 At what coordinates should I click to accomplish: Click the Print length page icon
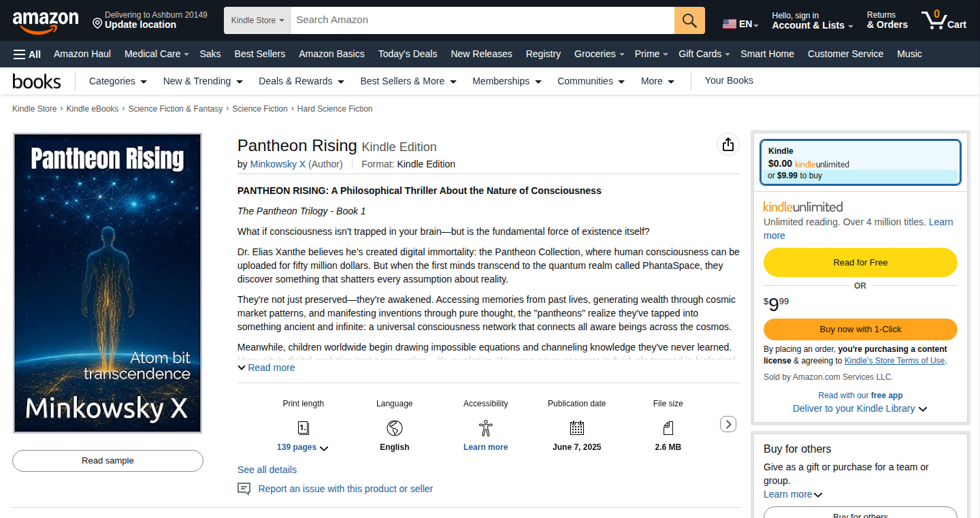[x=304, y=428]
